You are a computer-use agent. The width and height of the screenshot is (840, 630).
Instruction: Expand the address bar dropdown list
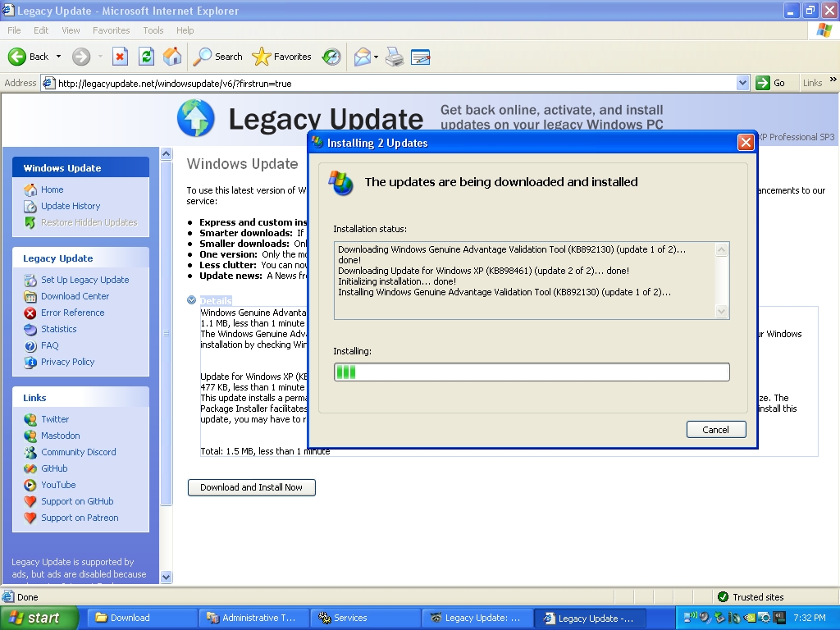(742, 83)
